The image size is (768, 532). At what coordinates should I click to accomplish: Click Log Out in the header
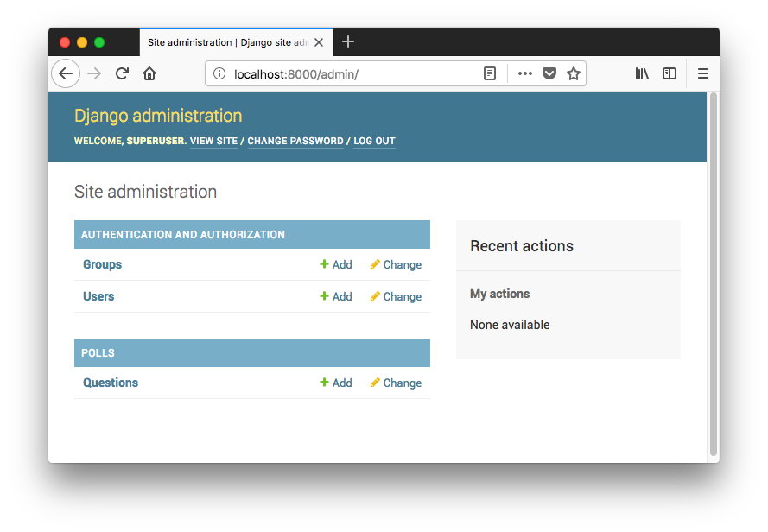click(x=374, y=141)
